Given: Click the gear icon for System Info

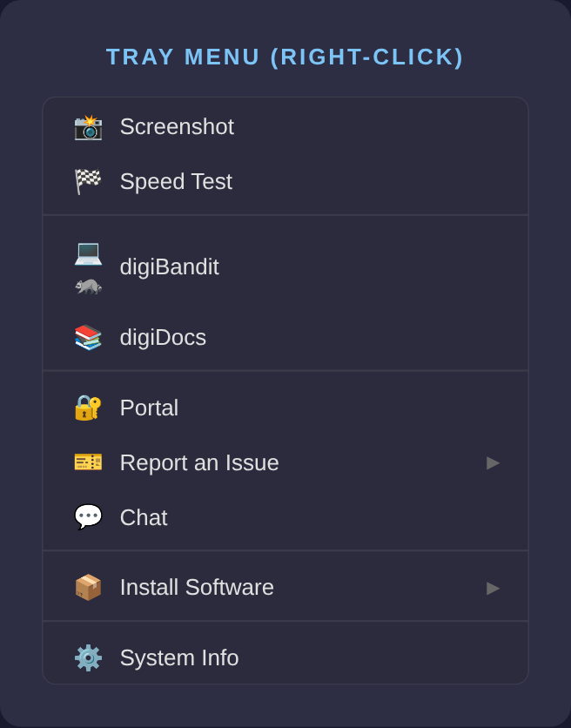Looking at the screenshot, I should tap(88, 658).
